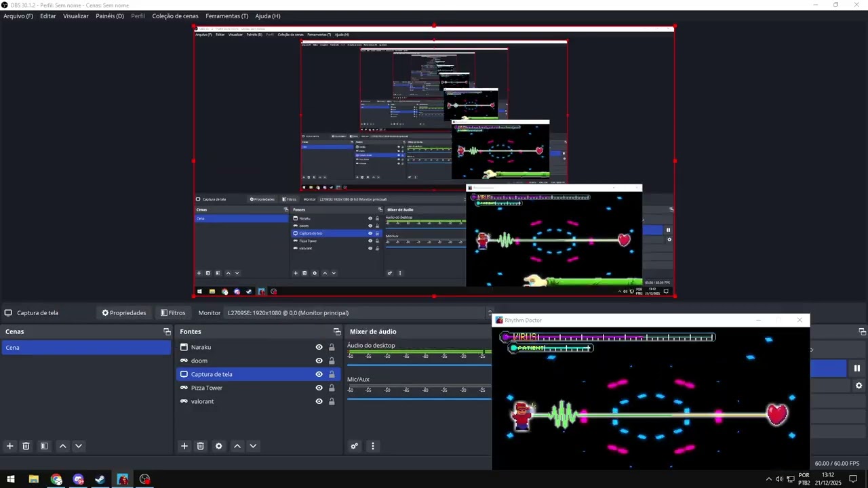The height and width of the screenshot is (488, 868).
Task: Open the audio mixer three-dot menu
Action: [372, 446]
